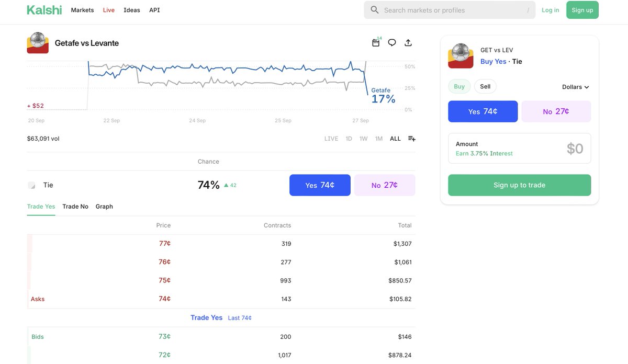The width and height of the screenshot is (628, 364).
Task: Click the Sign up button
Action: (582, 10)
